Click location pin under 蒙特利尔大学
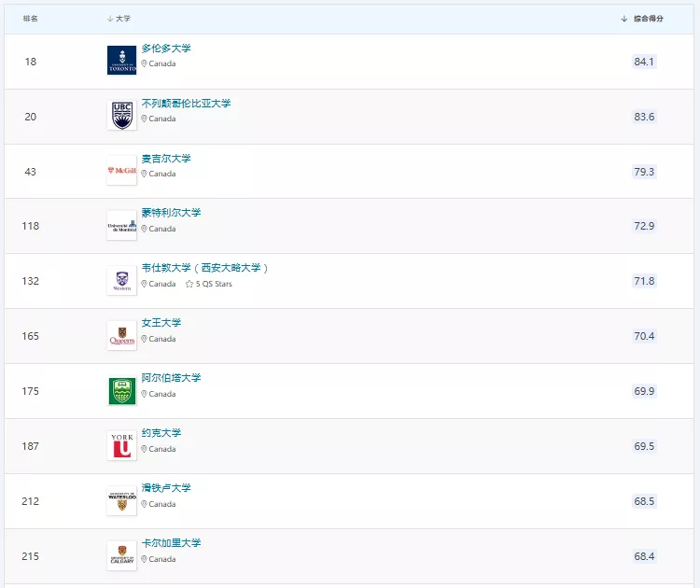This screenshot has height=588, width=700. point(144,229)
